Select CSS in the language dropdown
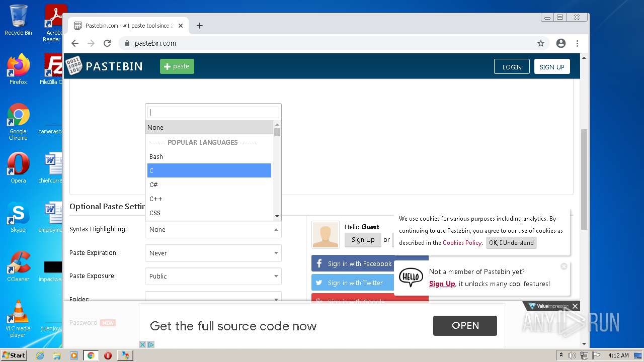644x362 pixels. tap(209, 213)
